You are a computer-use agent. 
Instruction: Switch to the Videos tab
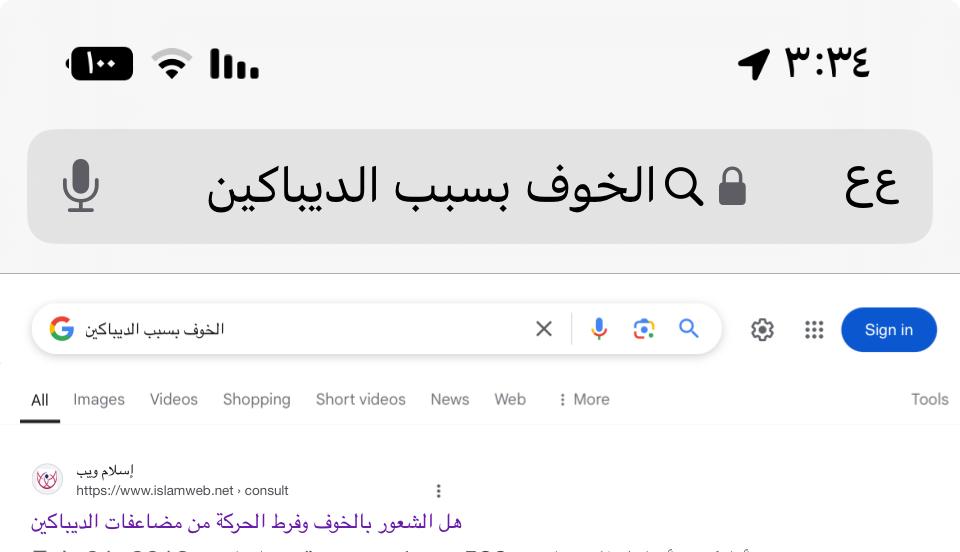(x=174, y=400)
